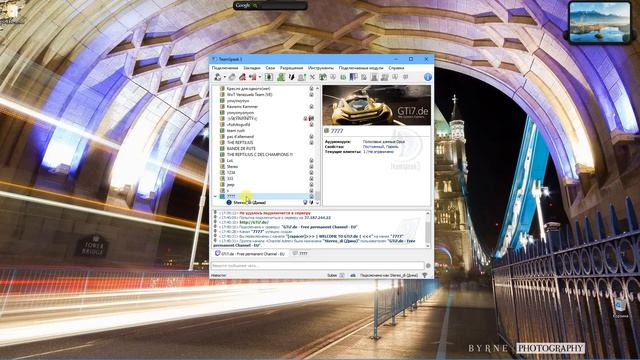
Task: Click the blue information icon in toolbar
Action: coord(427,77)
